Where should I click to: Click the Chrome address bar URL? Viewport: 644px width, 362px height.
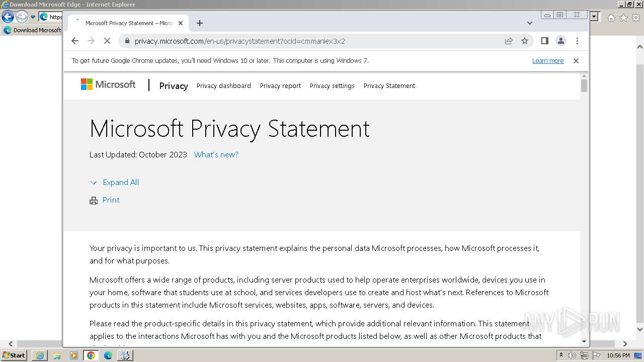point(240,41)
